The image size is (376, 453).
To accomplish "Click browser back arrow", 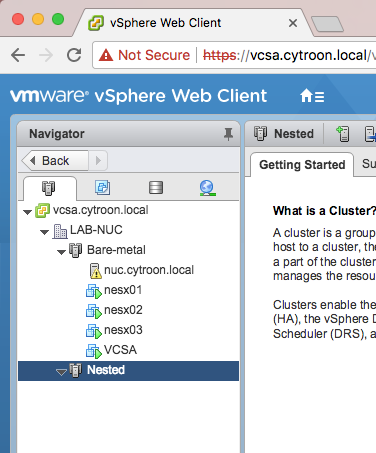I will point(18,55).
